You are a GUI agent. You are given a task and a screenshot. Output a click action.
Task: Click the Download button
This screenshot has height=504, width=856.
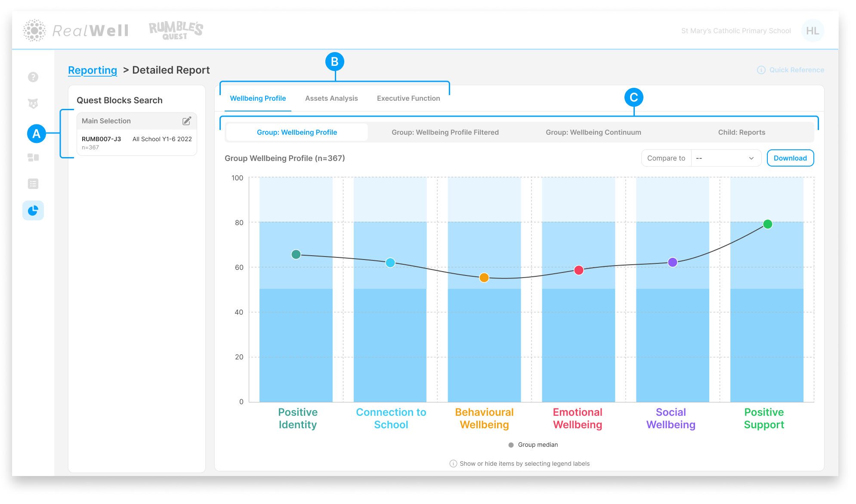tap(790, 158)
